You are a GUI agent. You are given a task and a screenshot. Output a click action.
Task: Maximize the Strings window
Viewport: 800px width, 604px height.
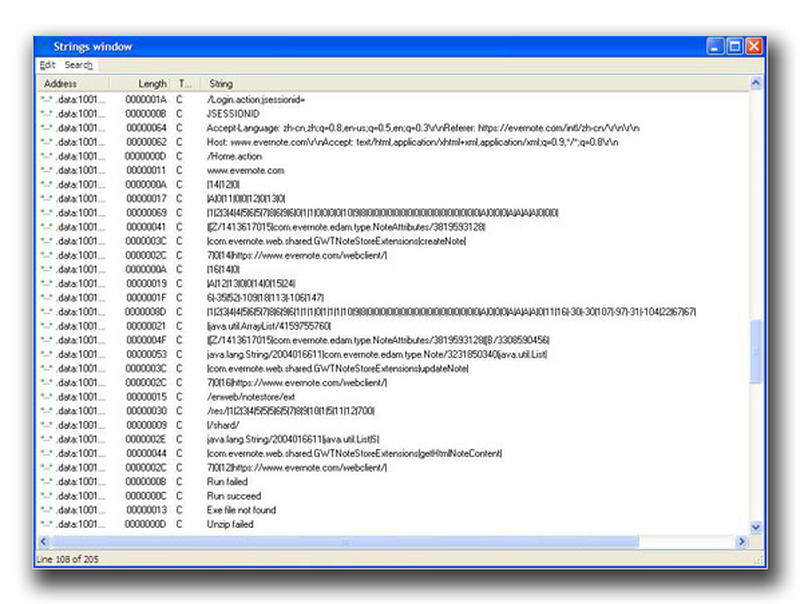735,46
